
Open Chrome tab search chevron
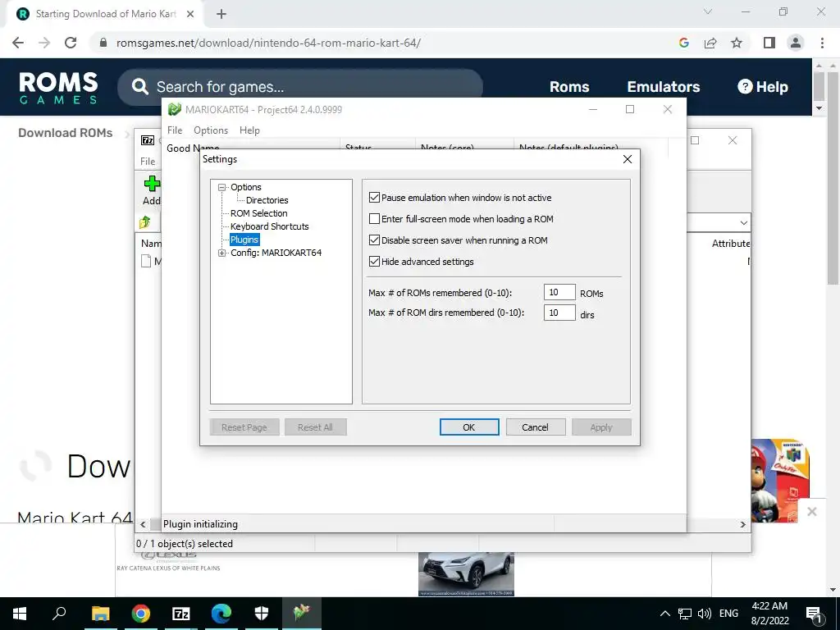pyautogui.click(x=708, y=11)
